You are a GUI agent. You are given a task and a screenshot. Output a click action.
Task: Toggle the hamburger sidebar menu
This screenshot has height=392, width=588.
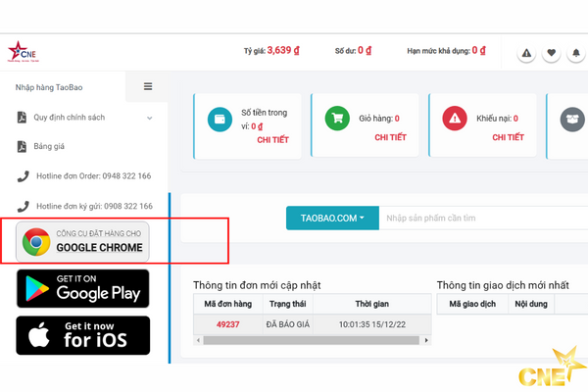pos(148,86)
